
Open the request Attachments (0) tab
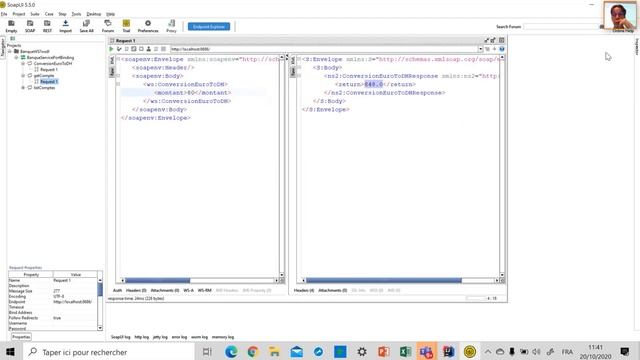(165, 290)
